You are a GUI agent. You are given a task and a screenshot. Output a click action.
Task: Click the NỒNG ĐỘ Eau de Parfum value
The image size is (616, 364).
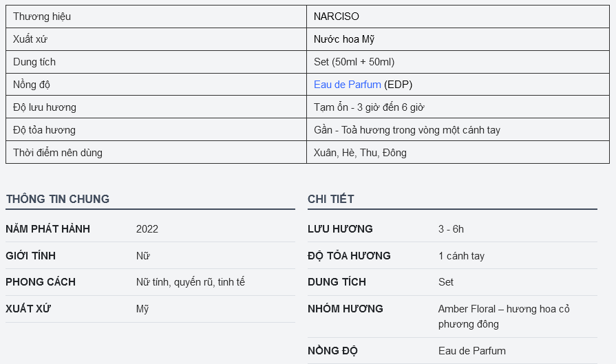(472, 351)
